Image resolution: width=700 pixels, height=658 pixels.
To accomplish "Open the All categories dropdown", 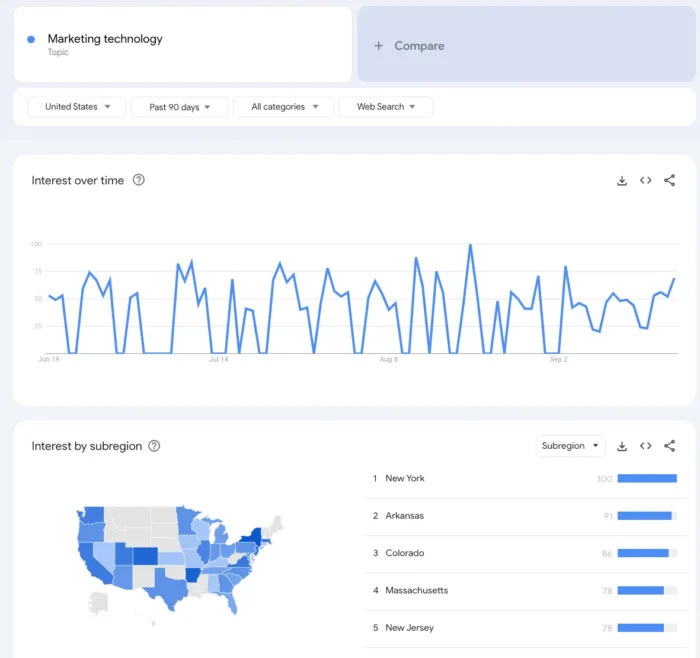I will click(x=283, y=107).
